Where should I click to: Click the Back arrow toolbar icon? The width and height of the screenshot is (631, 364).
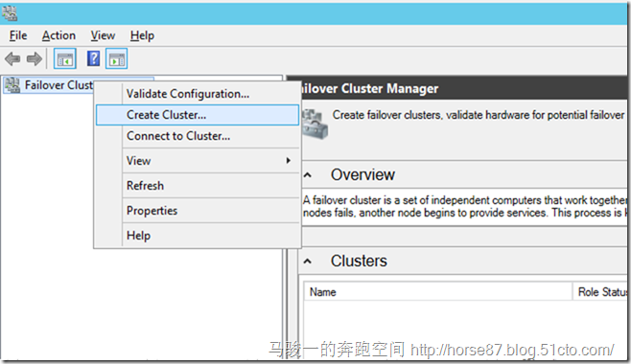[12, 59]
